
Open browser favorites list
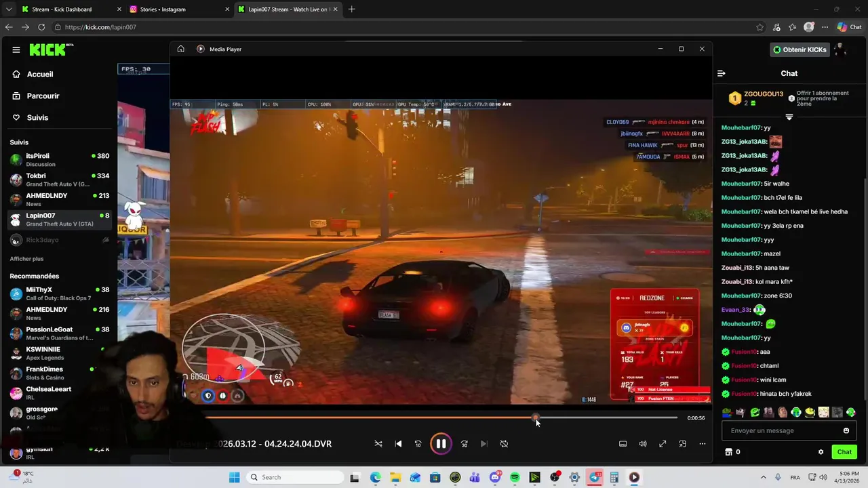pyautogui.click(x=792, y=27)
